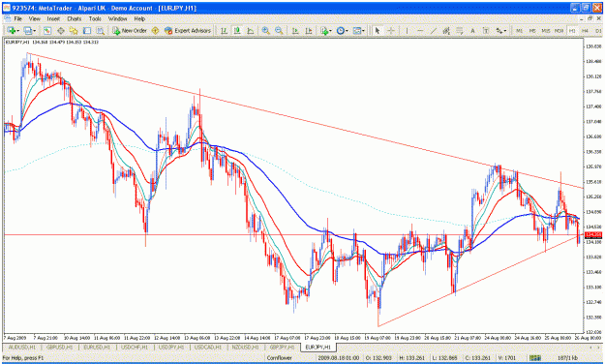Toggle the Terminal panel icon
This screenshot has height=364, width=605.
[87, 30]
